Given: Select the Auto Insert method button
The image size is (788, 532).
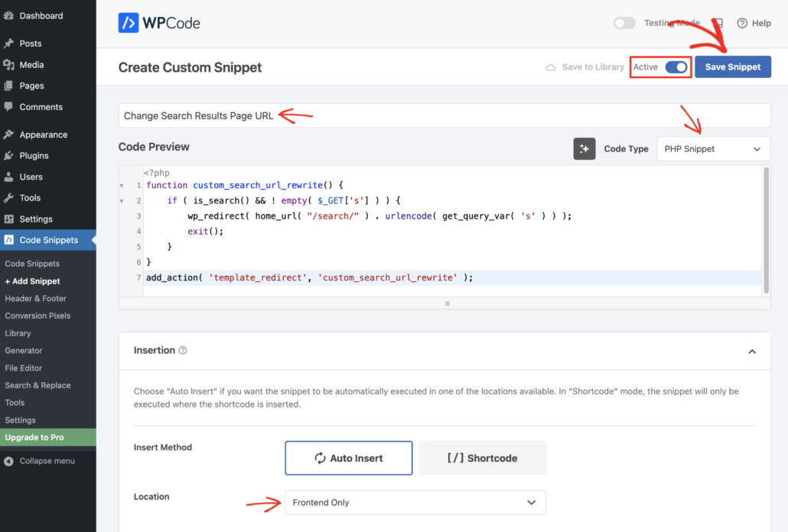Looking at the screenshot, I should click(349, 458).
